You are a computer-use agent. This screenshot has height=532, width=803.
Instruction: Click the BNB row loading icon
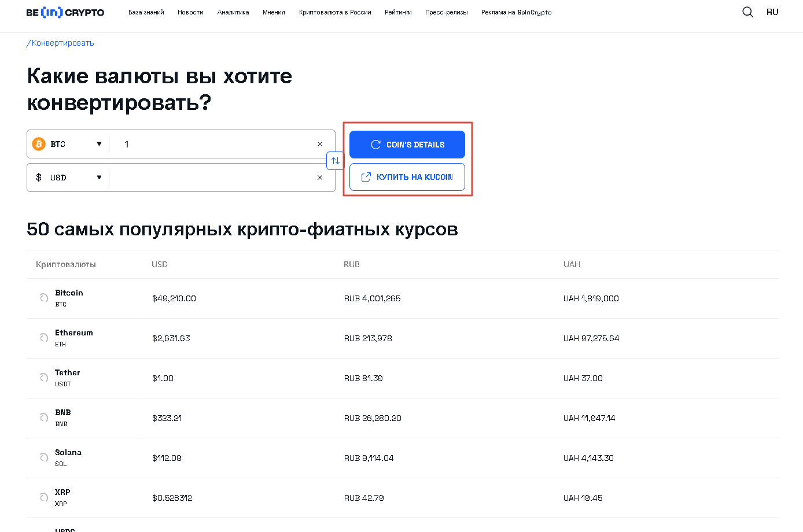(44, 418)
